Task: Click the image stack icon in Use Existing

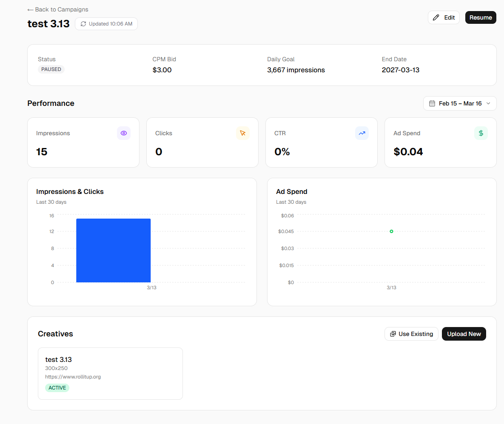Action: pos(393,334)
